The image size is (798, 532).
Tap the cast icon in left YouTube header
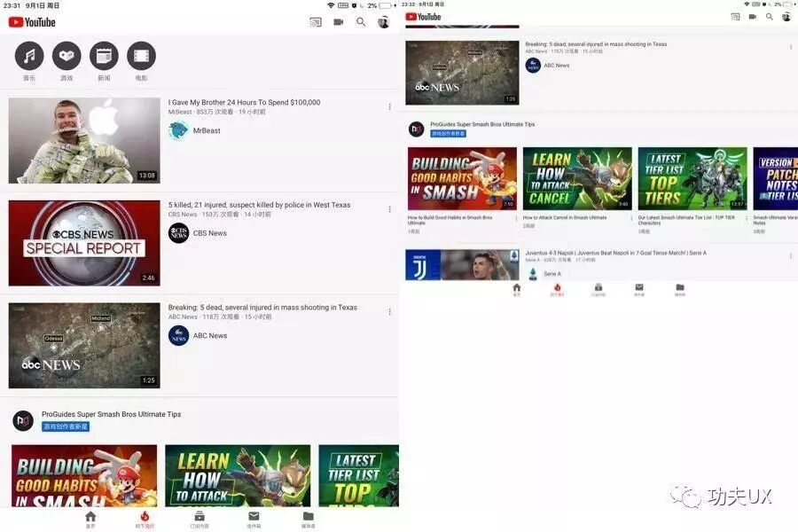(x=316, y=22)
